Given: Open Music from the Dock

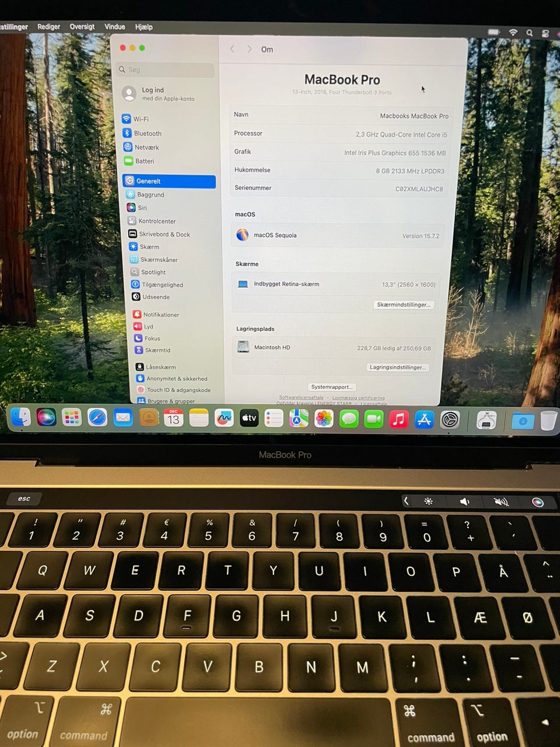Looking at the screenshot, I should tap(399, 419).
